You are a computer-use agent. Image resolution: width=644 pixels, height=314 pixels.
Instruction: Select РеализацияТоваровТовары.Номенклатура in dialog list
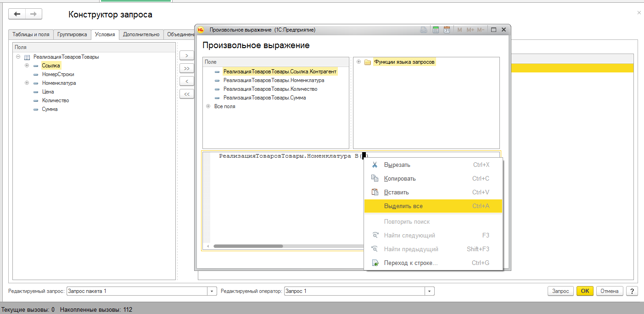[x=274, y=80]
